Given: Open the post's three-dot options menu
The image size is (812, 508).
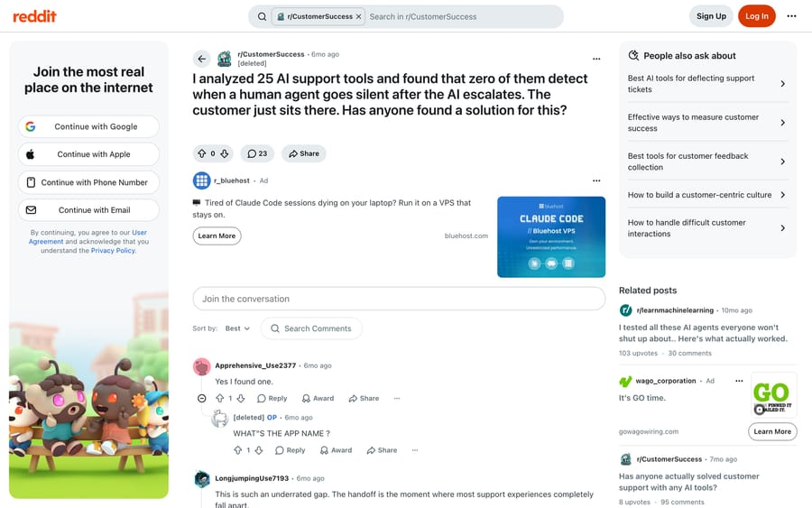Looking at the screenshot, I should pyautogui.click(x=596, y=59).
